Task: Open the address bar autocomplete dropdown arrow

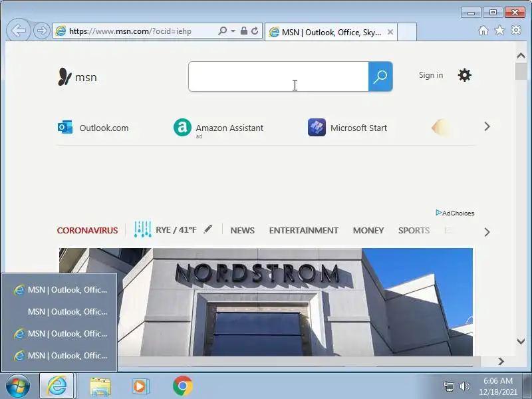Action: coord(233,31)
